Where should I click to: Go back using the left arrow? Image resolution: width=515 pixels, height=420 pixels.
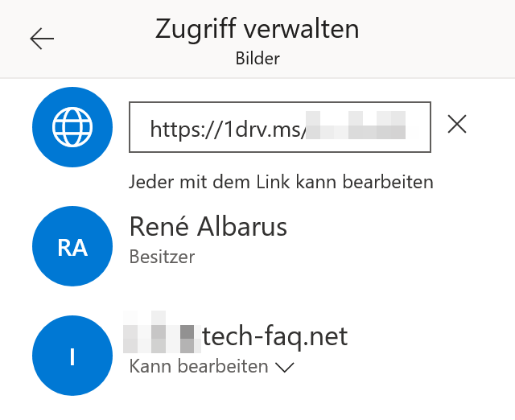(x=42, y=39)
